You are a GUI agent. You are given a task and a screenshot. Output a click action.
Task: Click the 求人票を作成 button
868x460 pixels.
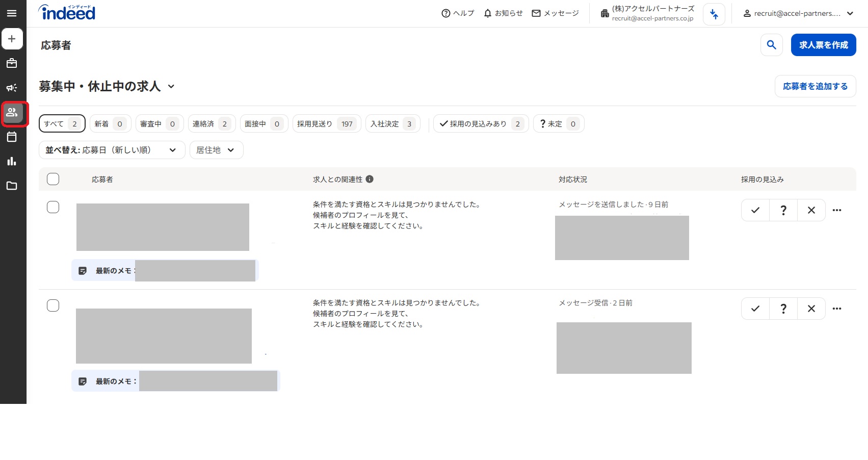(x=823, y=45)
